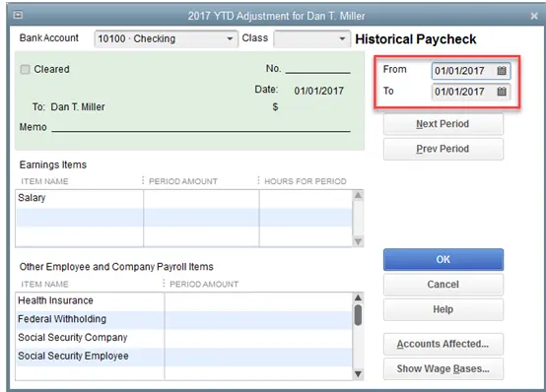Click the Show Wage Bases button
The image size is (546, 392).
point(444,369)
